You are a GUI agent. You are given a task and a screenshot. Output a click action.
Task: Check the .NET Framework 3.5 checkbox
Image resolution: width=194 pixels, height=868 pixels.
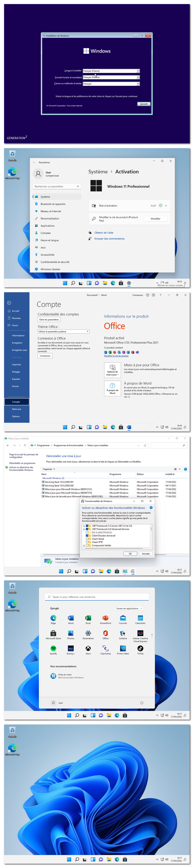(87, 526)
